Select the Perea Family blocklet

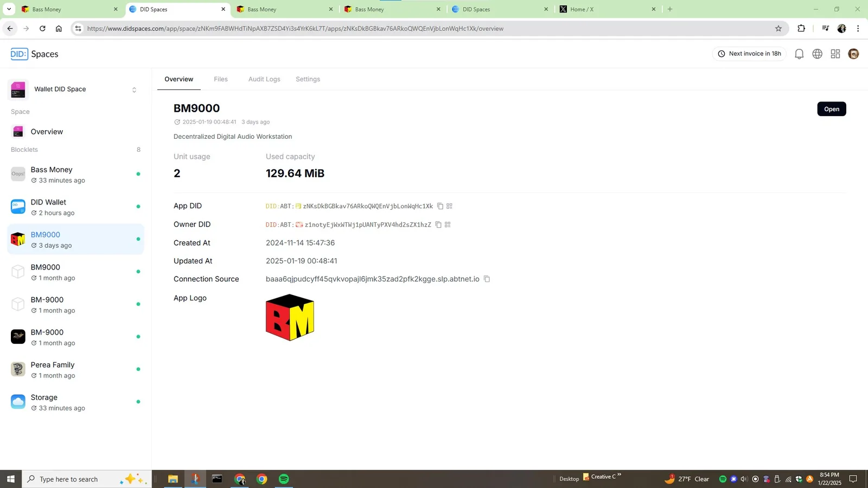(75, 370)
